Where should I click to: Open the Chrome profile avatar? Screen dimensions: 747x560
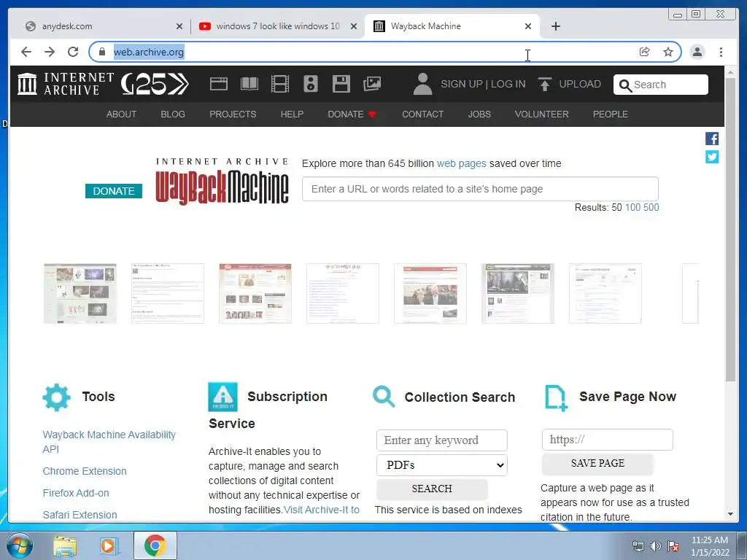[697, 52]
